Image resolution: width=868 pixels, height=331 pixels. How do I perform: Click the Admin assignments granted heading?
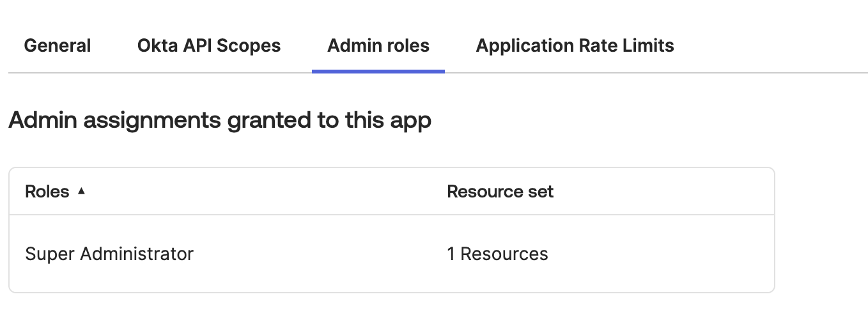click(x=220, y=120)
